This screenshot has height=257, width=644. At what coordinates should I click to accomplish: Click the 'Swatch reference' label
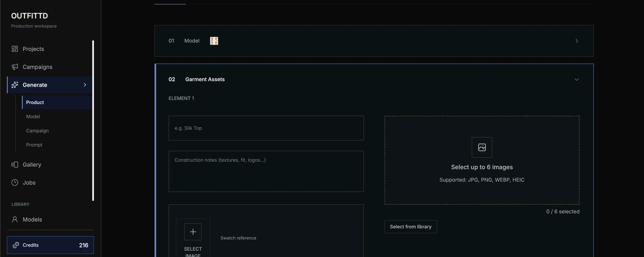click(x=238, y=238)
